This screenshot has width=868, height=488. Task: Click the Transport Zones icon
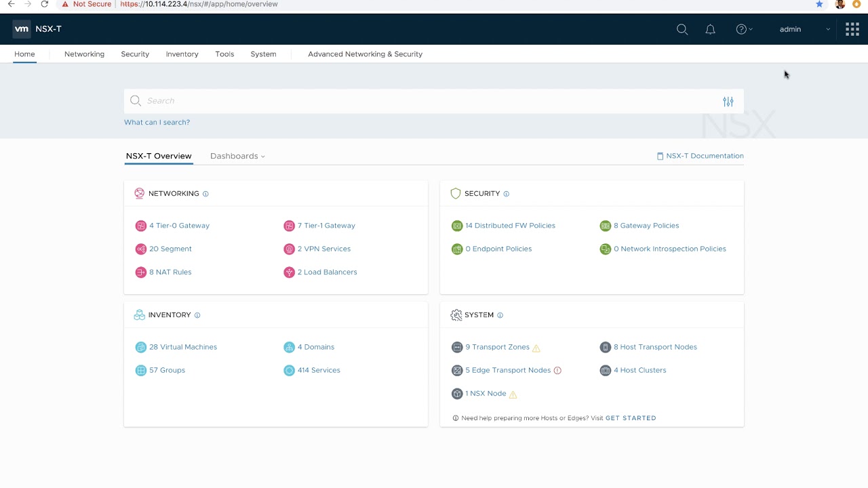point(457,347)
